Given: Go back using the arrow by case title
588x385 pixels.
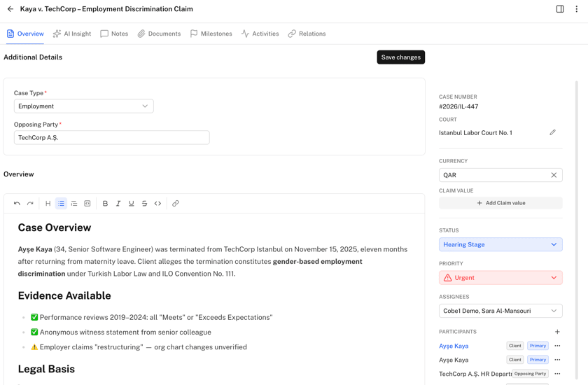Looking at the screenshot, I should click(10, 9).
